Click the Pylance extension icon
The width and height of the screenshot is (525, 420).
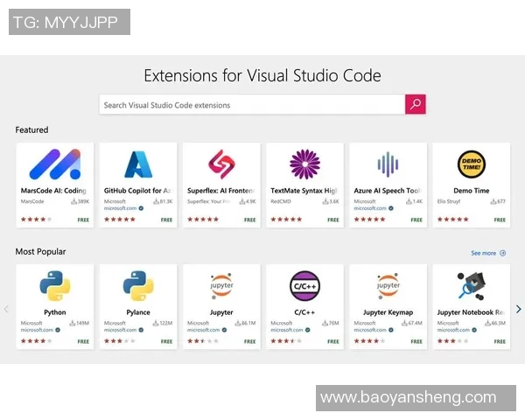(138, 285)
